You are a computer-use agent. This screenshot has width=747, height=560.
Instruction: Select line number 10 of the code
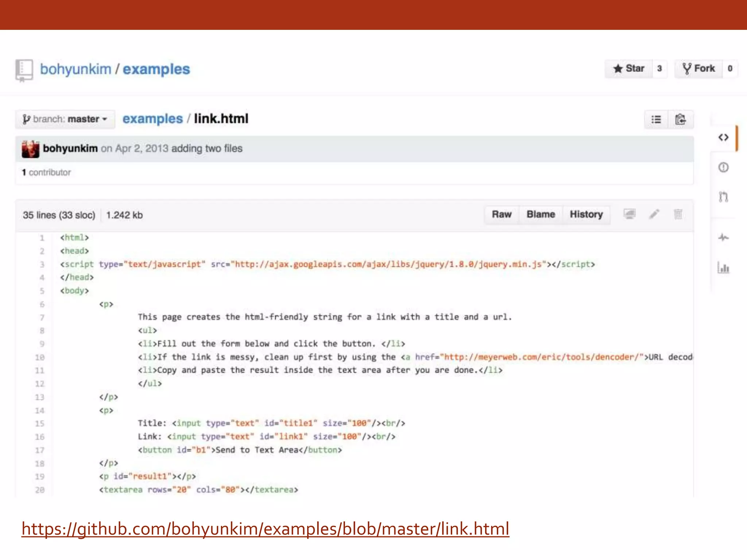click(x=40, y=358)
